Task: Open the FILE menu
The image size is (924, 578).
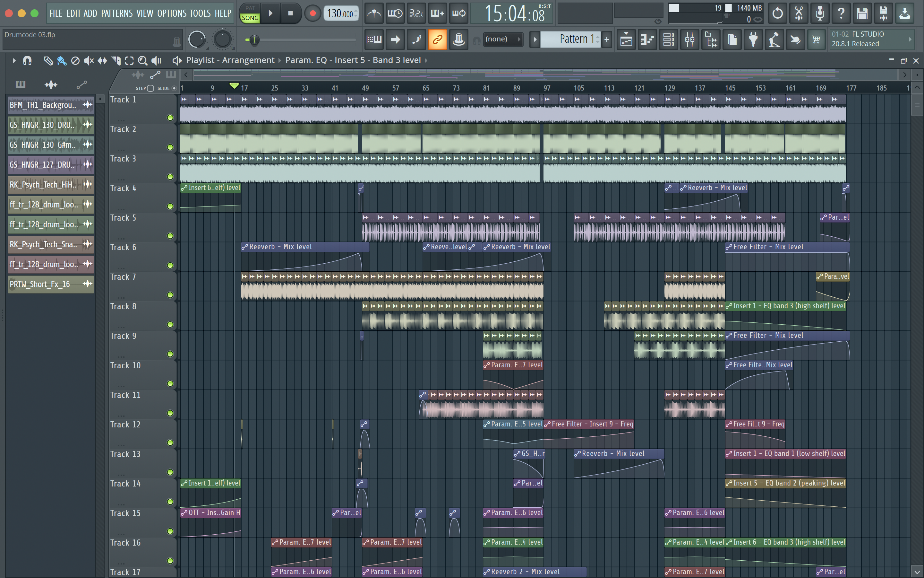Action: pos(56,13)
